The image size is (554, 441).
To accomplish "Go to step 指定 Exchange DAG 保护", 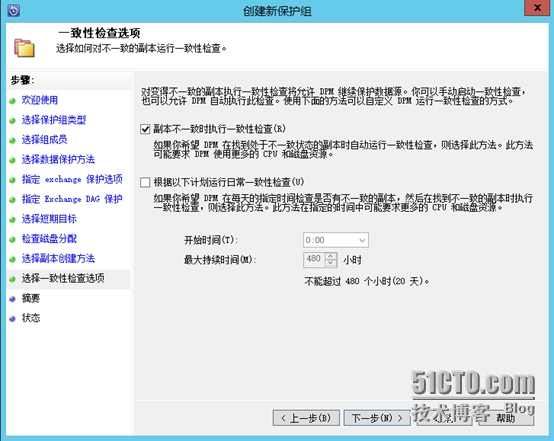I will coord(72,199).
